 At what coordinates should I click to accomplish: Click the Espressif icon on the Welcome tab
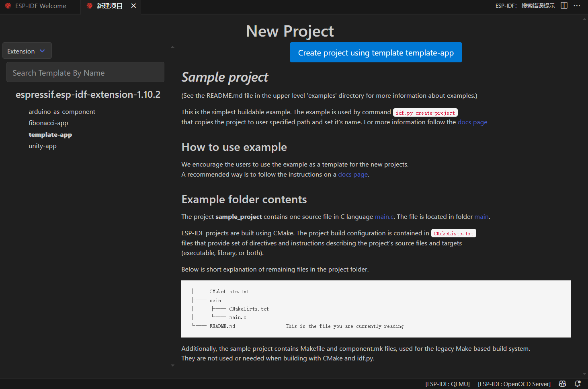coord(8,6)
